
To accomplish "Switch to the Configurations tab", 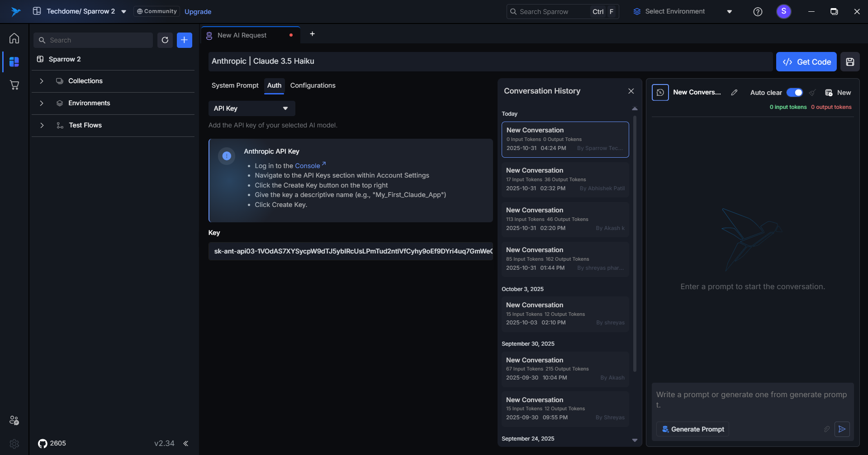I will click(313, 85).
